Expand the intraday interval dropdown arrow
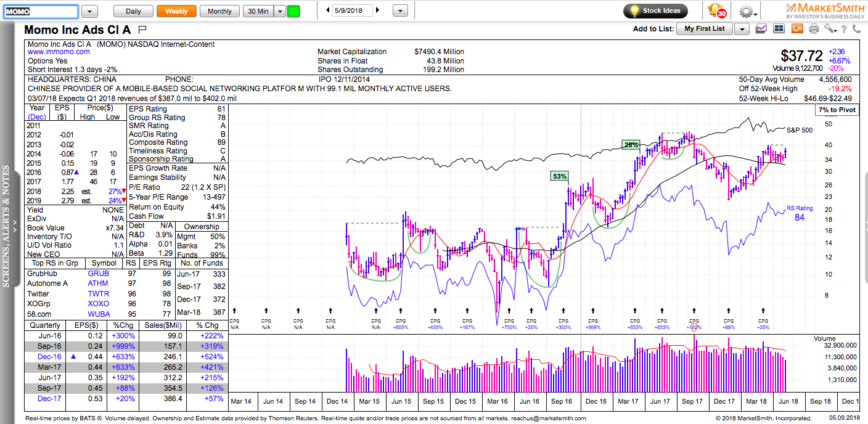 pos(279,11)
